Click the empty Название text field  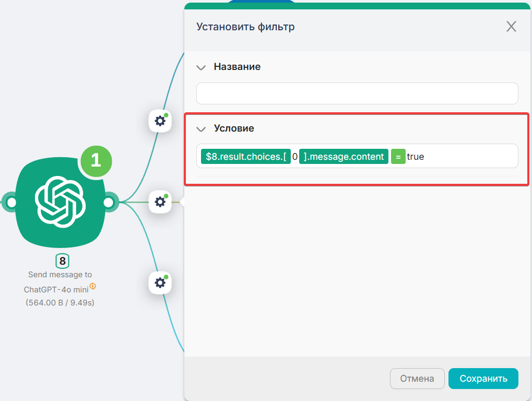357,93
